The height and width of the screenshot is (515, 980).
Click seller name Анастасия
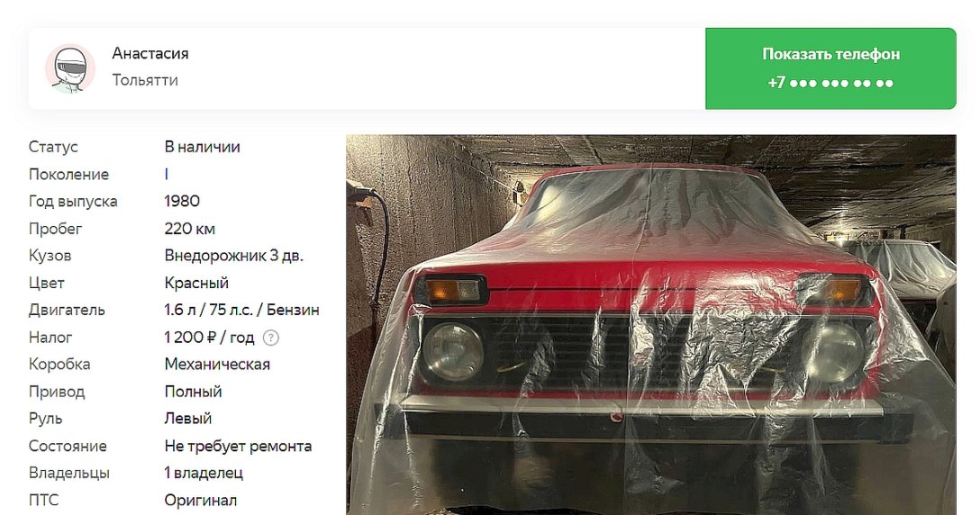click(150, 54)
